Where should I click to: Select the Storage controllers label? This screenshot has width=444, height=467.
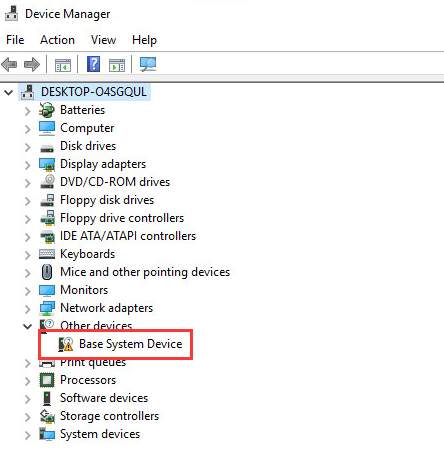[x=109, y=416]
